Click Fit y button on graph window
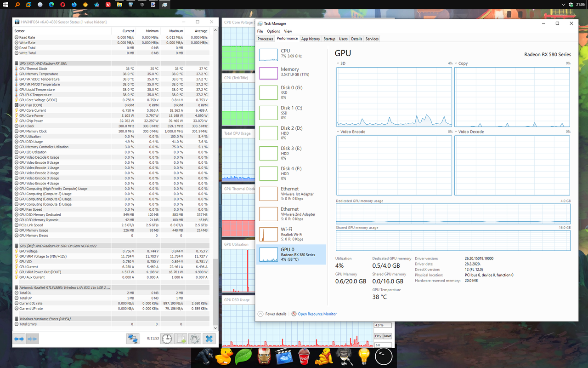This screenshot has width=588, height=368. coord(379,336)
